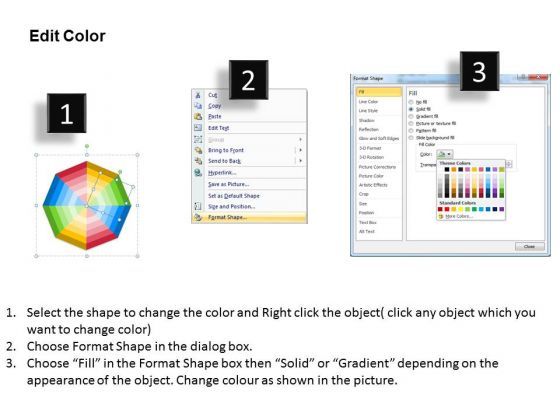Click the Bring to Front icon

click(198, 150)
